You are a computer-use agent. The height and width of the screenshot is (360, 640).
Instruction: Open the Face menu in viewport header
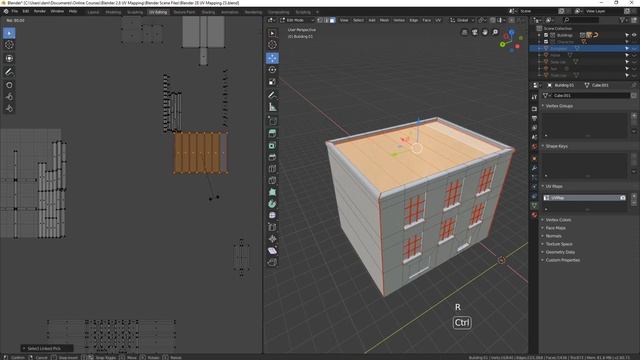pos(427,20)
